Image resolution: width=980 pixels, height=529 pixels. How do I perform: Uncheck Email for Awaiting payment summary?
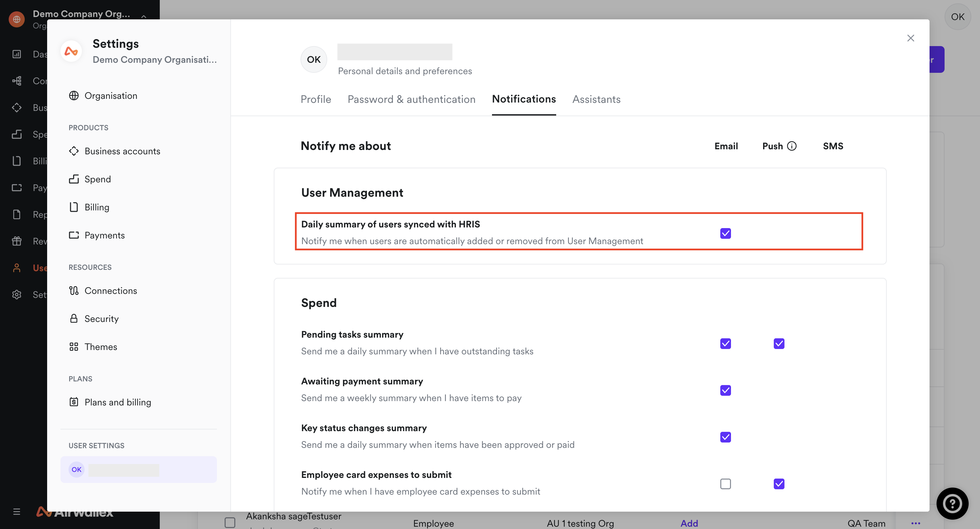click(x=726, y=390)
